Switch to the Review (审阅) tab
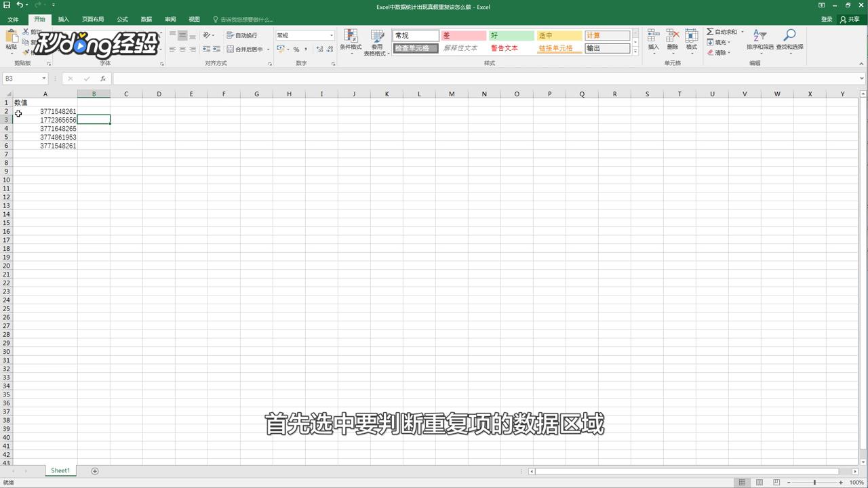The height and width of the screenshot is (488, 868). click(x=170, y=20)
